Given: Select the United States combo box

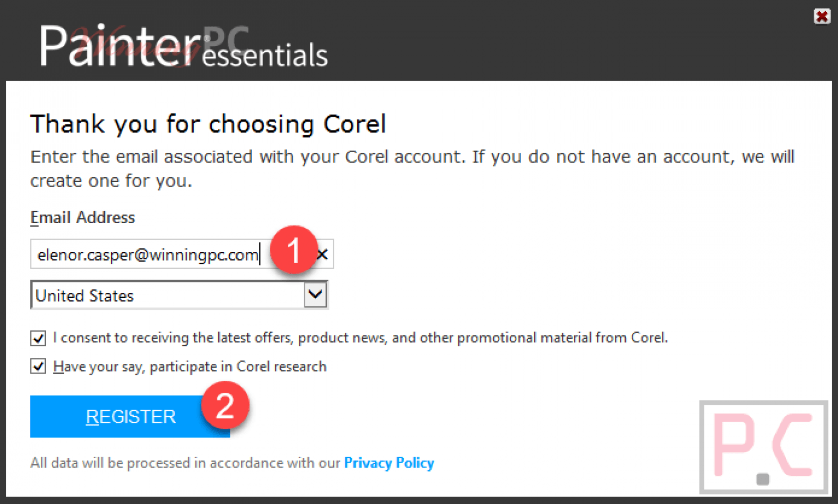Looking at the screenshot, I should (x=164, y=295).
